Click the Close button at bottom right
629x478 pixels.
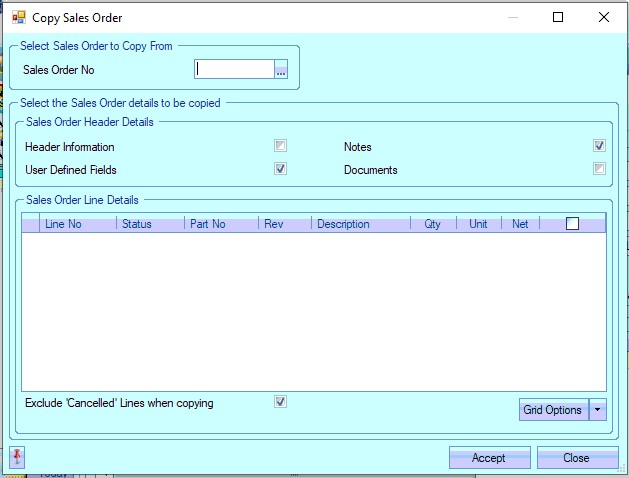click(576, 458)
